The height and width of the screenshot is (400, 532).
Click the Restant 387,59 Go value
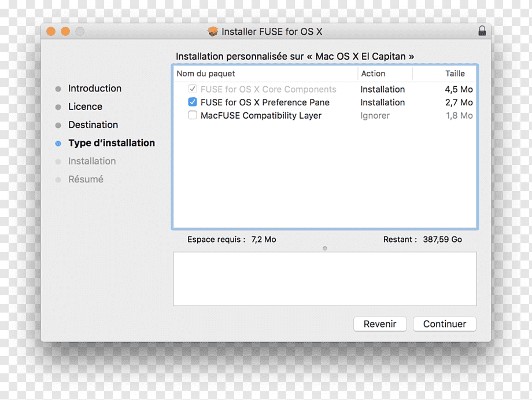442,240
